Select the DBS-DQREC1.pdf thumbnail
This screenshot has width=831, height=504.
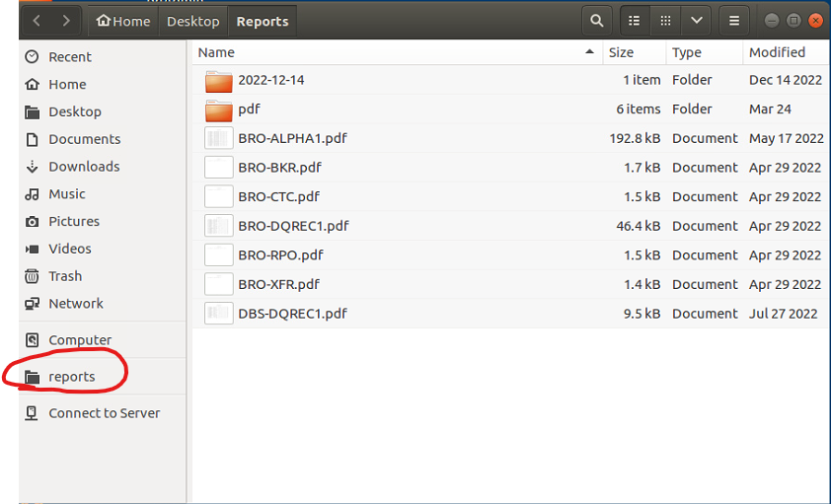click(x=218, y=314)
